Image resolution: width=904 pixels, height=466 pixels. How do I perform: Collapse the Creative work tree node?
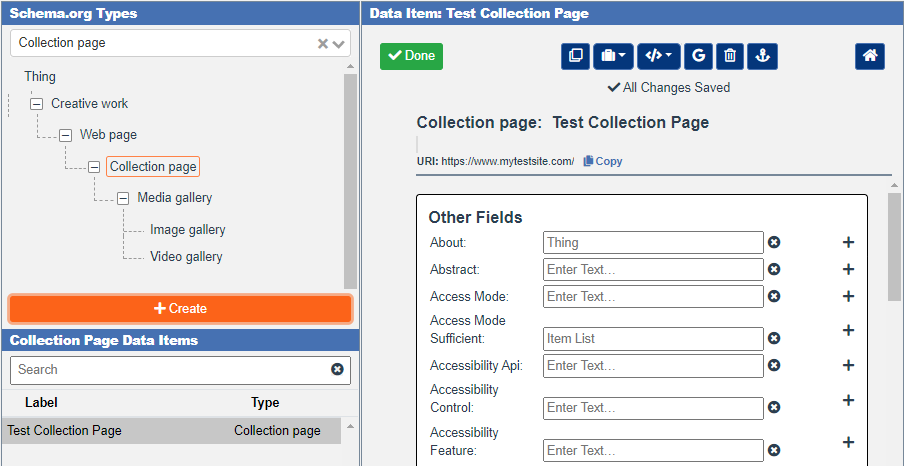pos(37,104)
